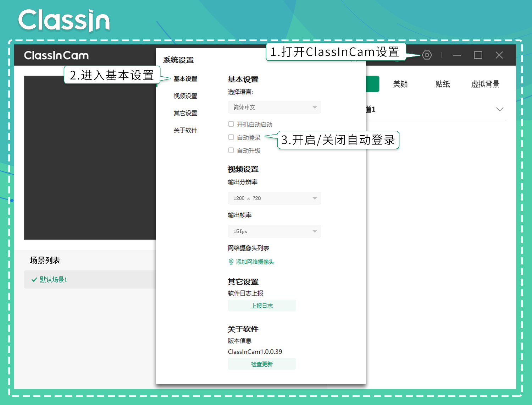
Task: Open the 1280 x 720 resolution dropdown
Action: (275, 198)
